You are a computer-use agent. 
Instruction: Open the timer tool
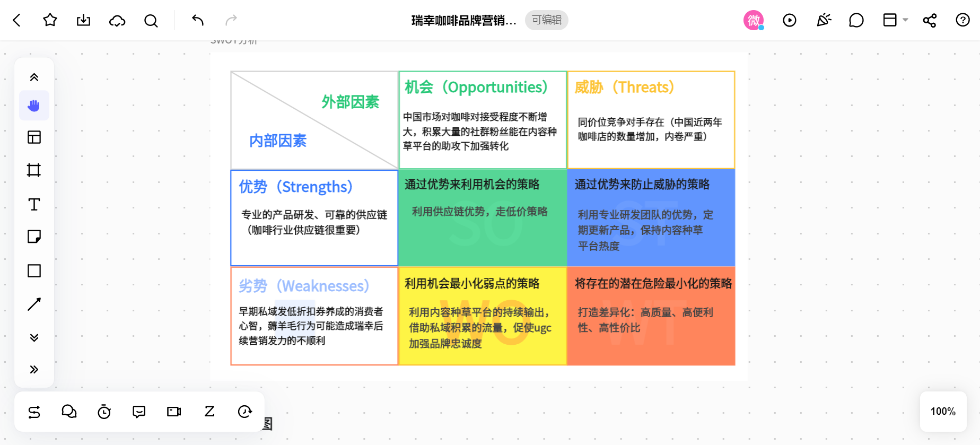[104, 412]
